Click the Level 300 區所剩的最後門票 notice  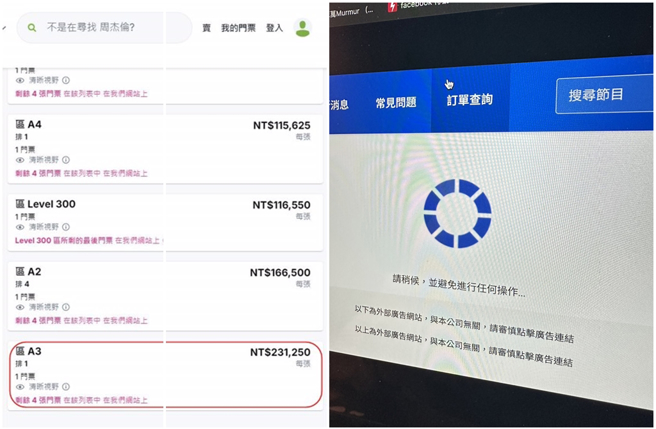tap(88, 240)
